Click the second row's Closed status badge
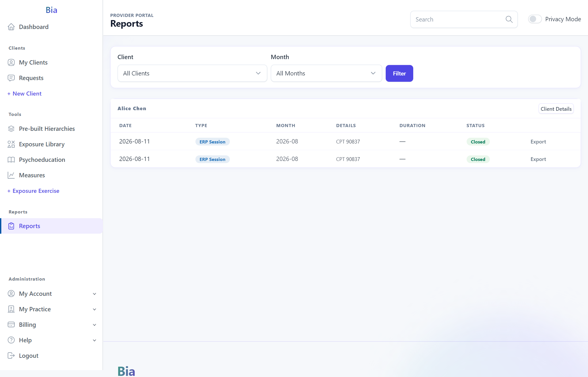 click(478, 159)
